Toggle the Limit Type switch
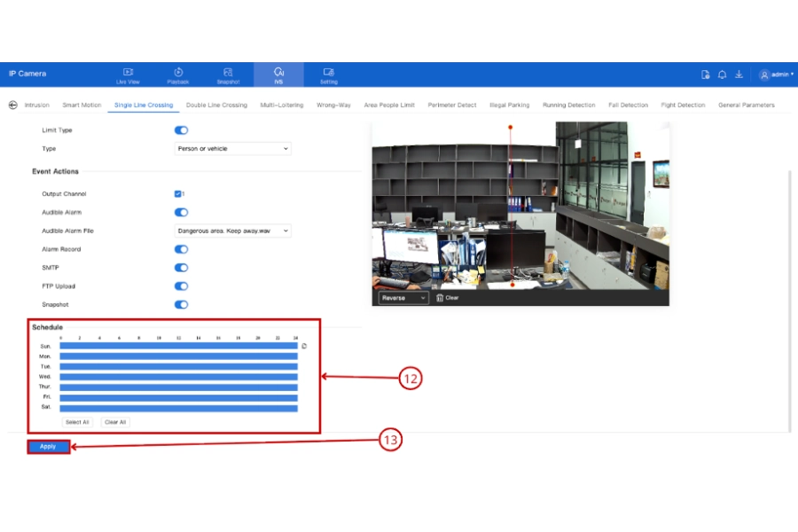Screen dimensions: 798x532 [181, 130]
